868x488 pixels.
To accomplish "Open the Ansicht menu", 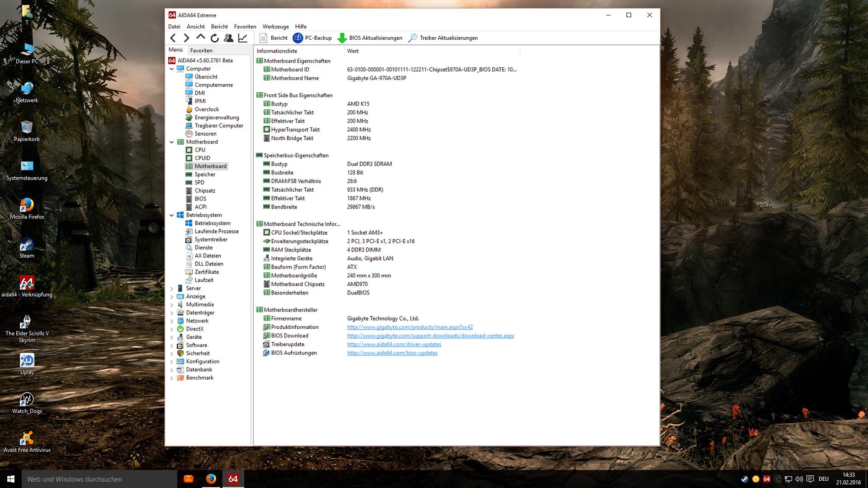I will (195, 27).
